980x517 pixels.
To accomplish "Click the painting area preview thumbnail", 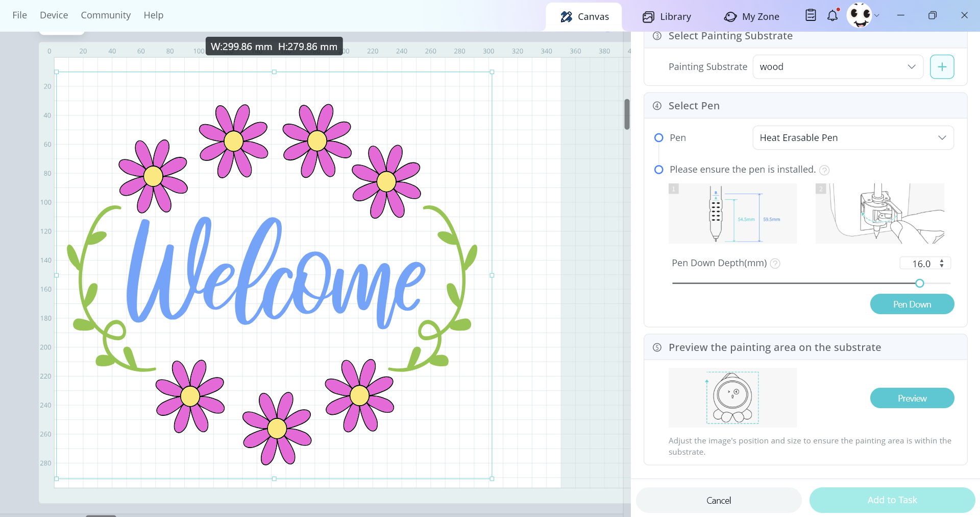I will pos(732,397).
